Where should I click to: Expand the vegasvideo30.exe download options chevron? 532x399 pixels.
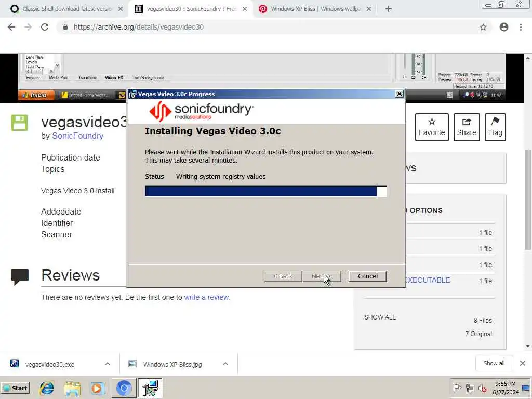tap(108, 364)
